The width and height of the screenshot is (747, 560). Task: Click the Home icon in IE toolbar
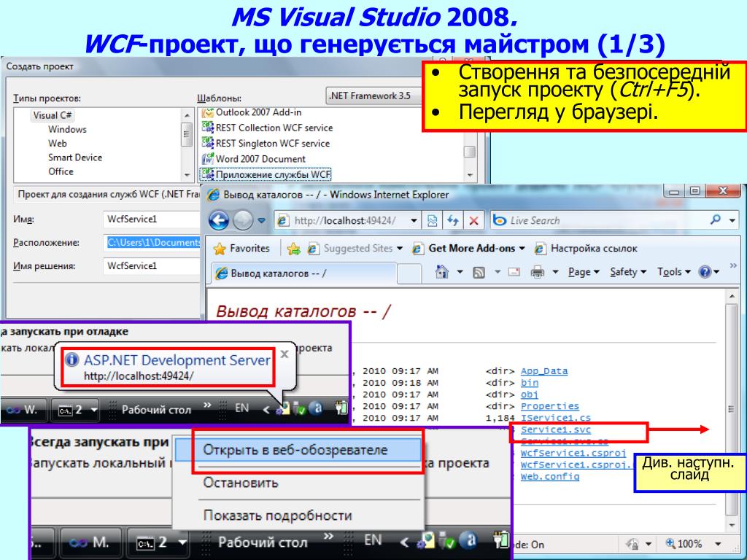(442, 272)
